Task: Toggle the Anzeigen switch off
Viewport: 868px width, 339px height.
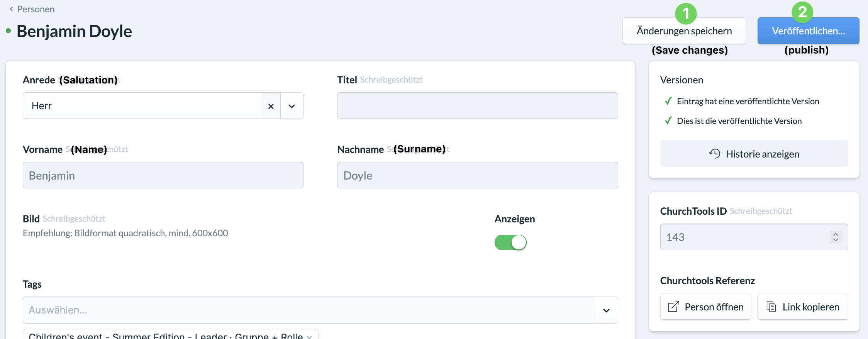Action: (x=510, y=242)
